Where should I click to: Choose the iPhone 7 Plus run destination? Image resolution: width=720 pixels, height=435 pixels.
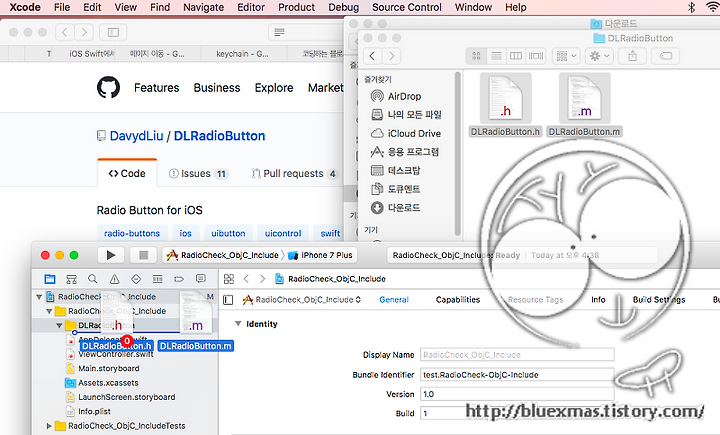321,255
